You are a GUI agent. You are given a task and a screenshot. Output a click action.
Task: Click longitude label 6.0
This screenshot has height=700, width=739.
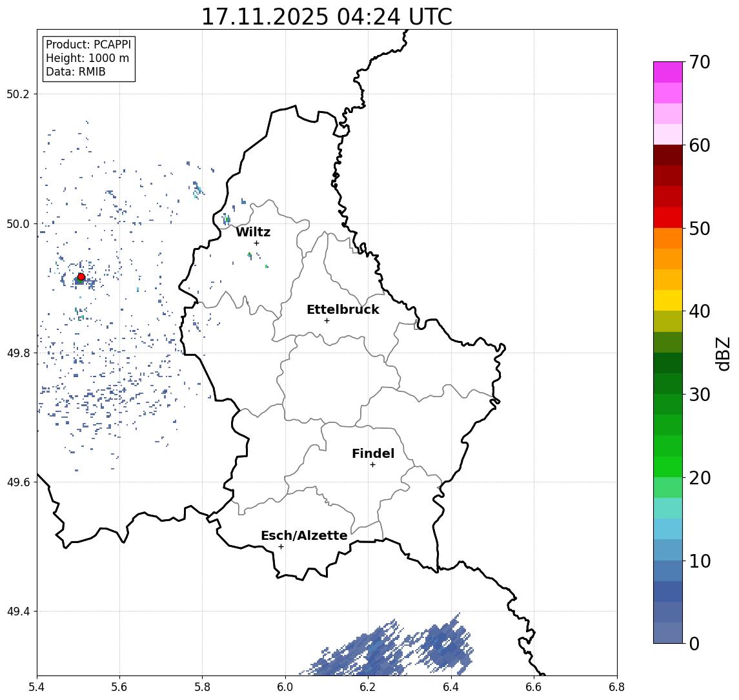(x=286, y=687)
